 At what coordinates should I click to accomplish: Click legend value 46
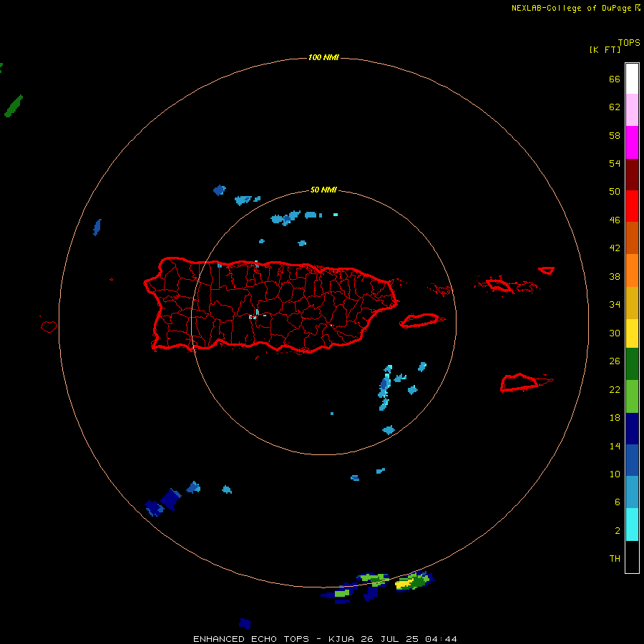click(615, 220)
